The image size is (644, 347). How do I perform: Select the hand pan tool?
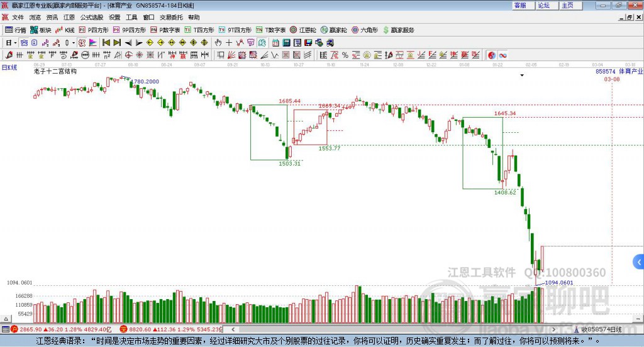[x=218, y=43]
